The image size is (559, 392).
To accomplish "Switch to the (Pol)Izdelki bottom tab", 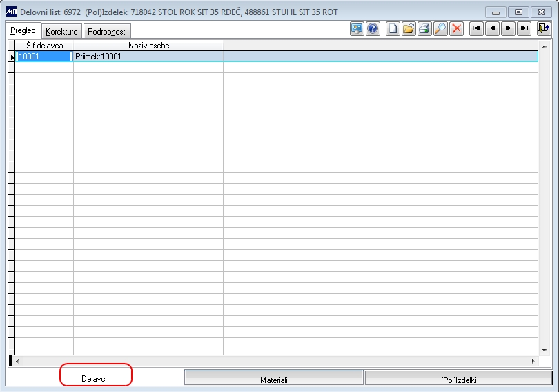I will click(x=458, y=379).
